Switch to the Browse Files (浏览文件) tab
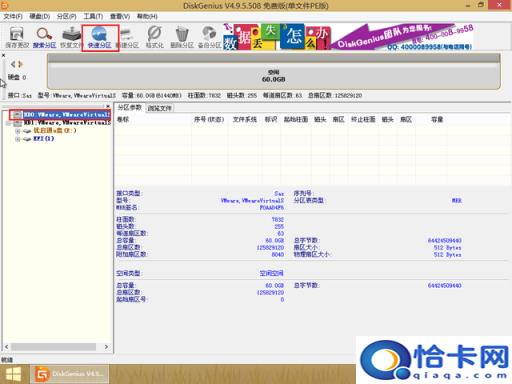Screen dimensions: 512x384 click(159, 108)
